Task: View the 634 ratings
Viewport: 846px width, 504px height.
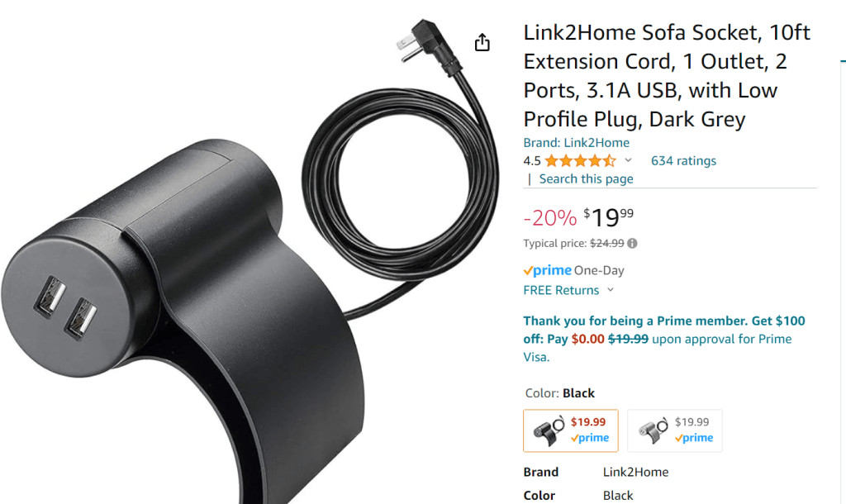Action: coord(683,161)
